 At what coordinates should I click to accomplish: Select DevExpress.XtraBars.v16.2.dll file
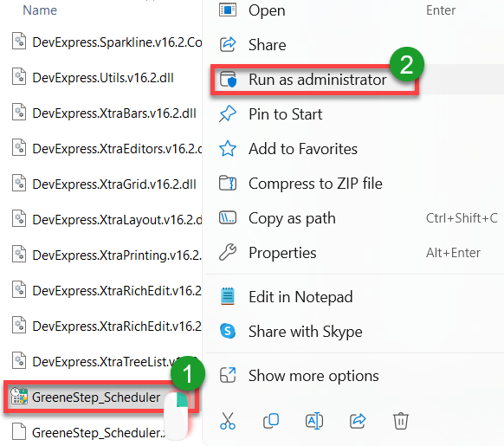click(x=114, y=113)
